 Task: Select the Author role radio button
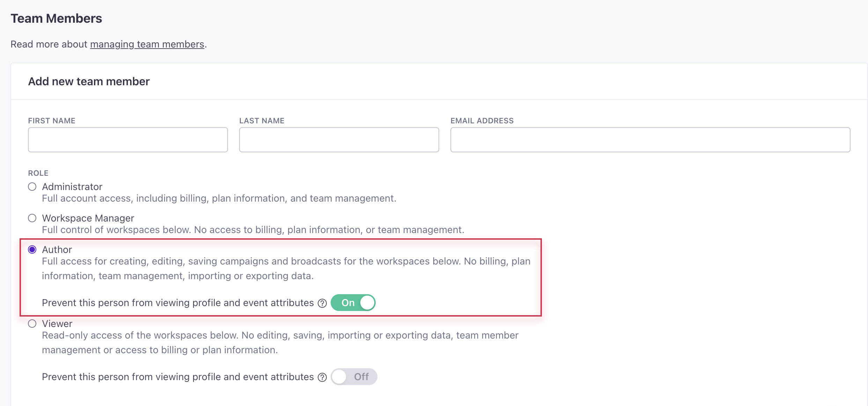point(32,249)
